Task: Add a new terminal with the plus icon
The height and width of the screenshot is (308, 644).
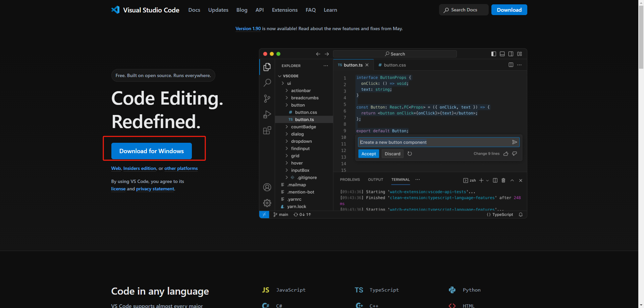Action: (x=481, y=180)
